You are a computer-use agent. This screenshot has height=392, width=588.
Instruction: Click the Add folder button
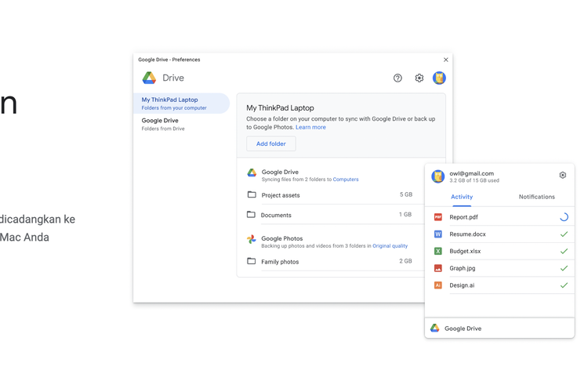point(270,144)
